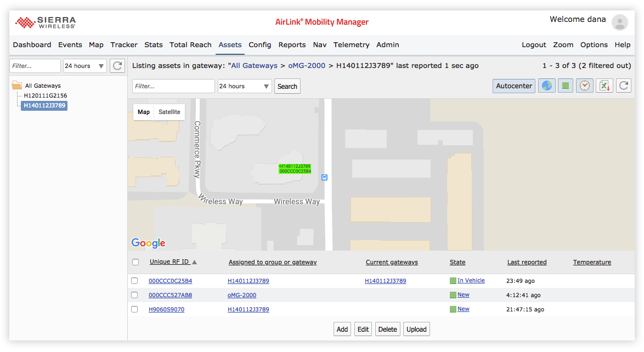The height and width of the screenshot is (352, 644).
Task: Refresh the asset list via toolbar refresh icon
Action: (624, 86)
